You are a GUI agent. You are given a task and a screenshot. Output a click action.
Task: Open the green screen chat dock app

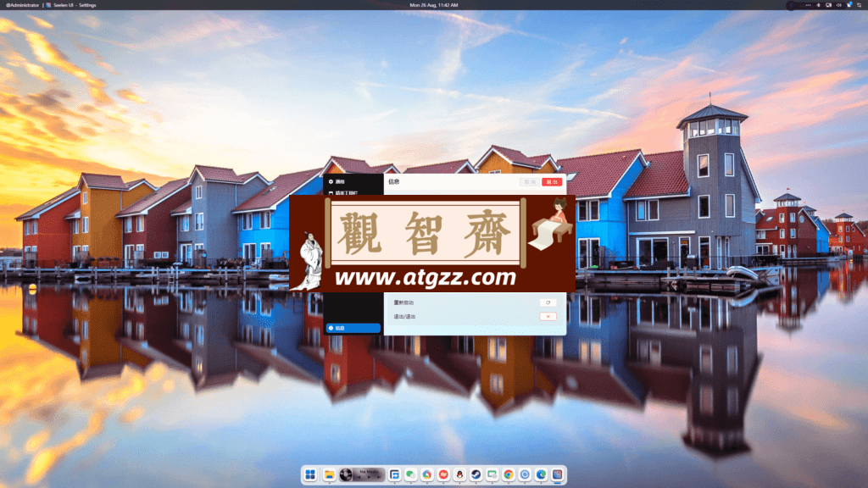point(492,474)
